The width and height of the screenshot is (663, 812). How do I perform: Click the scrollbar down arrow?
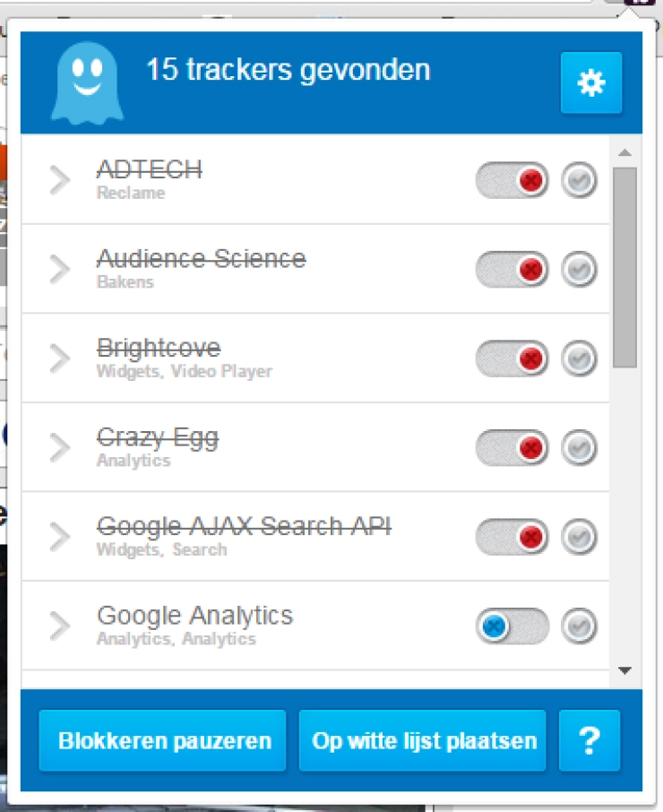coord(625,669)
